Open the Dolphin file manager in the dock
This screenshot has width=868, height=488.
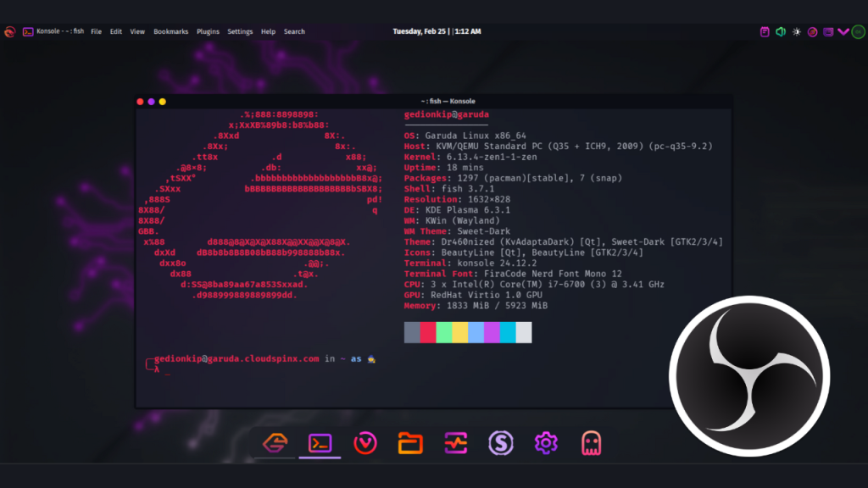click(410, 443)
